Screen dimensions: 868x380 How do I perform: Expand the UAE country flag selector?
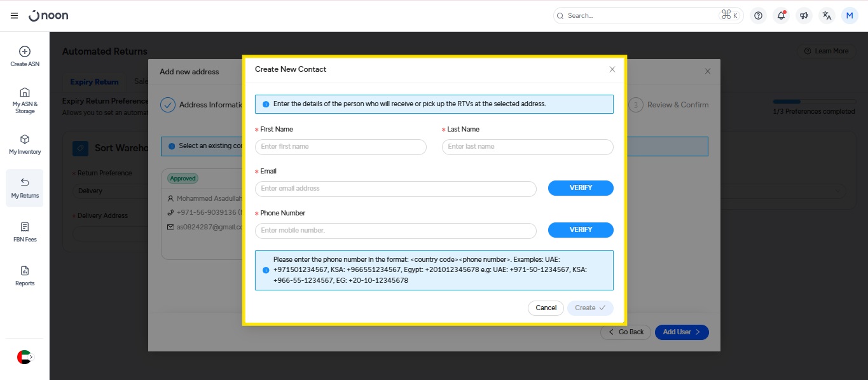click(24, 357)
